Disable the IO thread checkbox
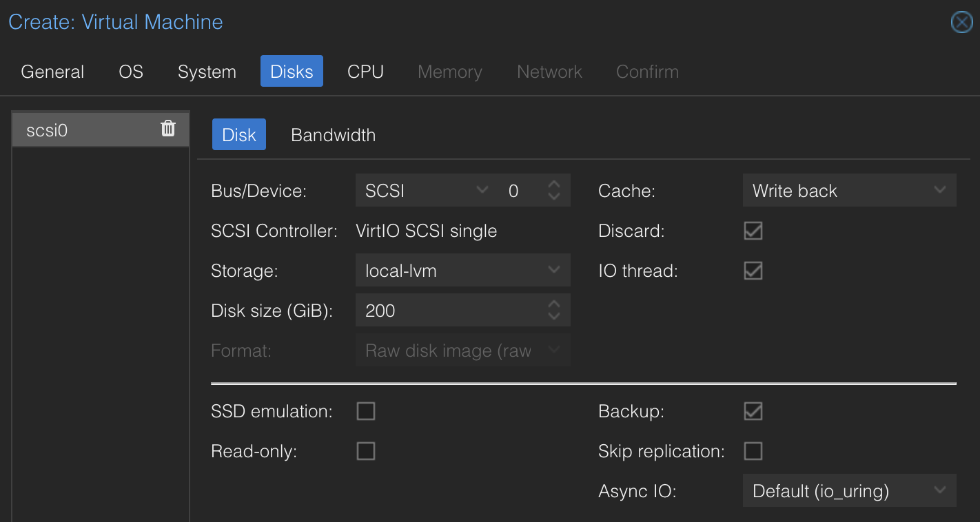This screenshot has width=980, height=522. [x=753, y=271]
